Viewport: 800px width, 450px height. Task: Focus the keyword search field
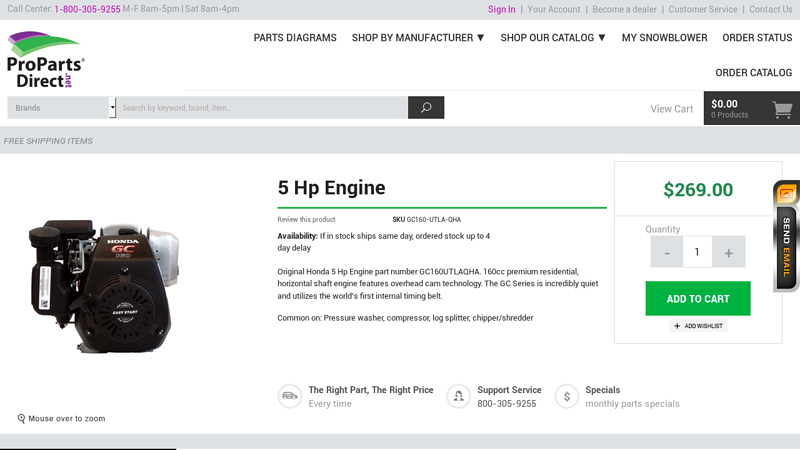(262, 108)
